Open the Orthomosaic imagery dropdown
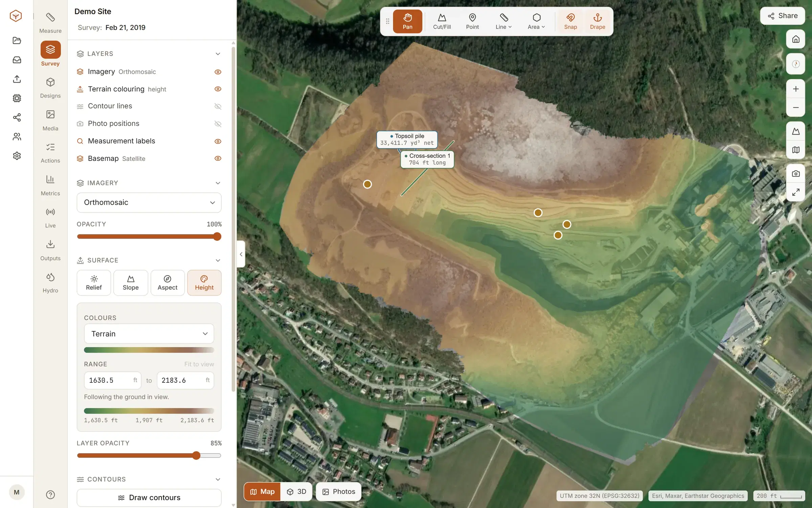The height and width of the screenshot is (508, 812). click(x=149, y=203)
